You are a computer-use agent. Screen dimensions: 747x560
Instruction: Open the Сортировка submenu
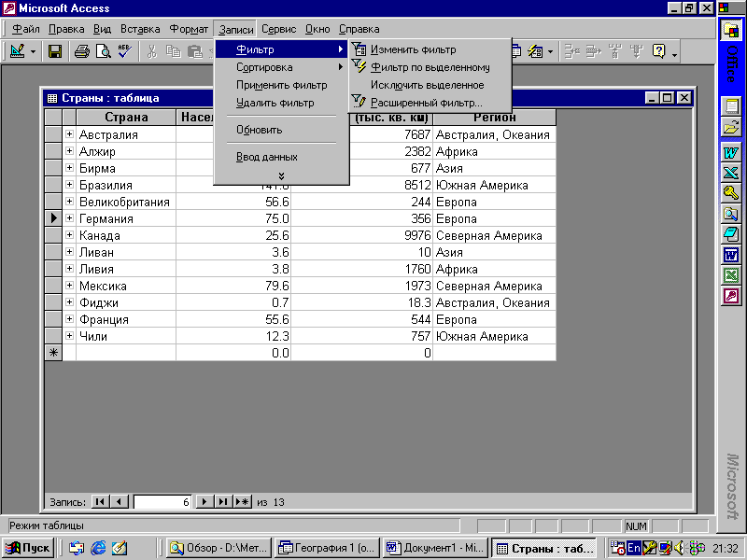(282, 67)
